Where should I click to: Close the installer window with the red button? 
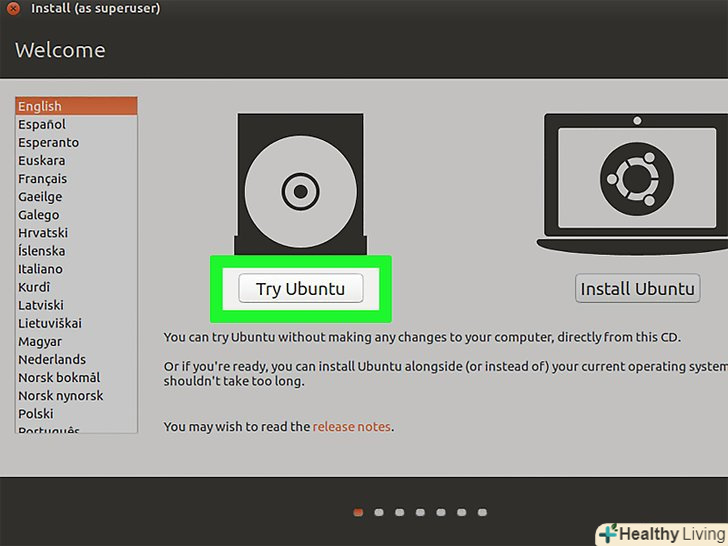coord(13,8)
